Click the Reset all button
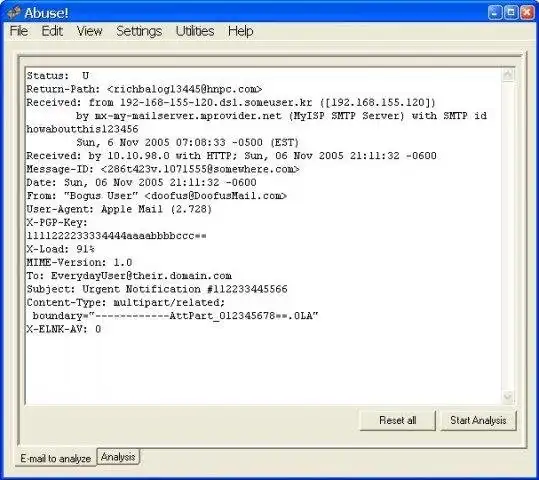539x480 pixels. [398, 420]
